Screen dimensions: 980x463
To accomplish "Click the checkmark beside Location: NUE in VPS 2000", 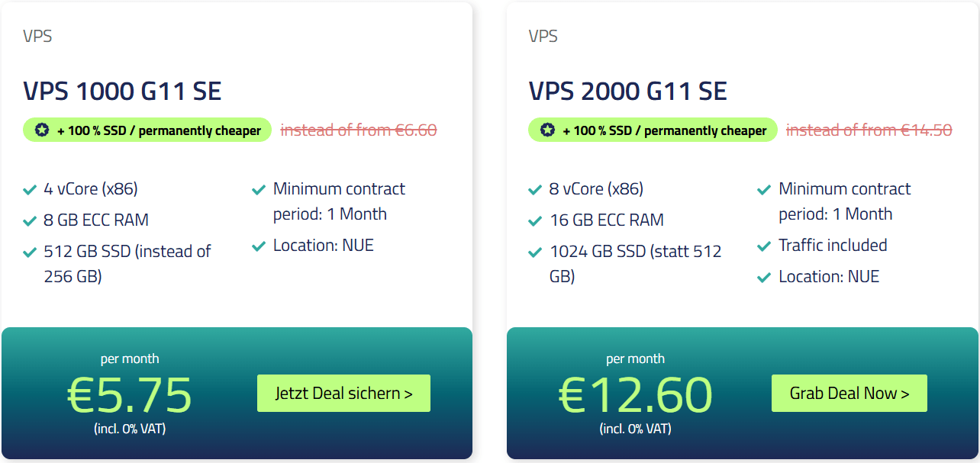I will pyautogui.click(x=764, y=278).
